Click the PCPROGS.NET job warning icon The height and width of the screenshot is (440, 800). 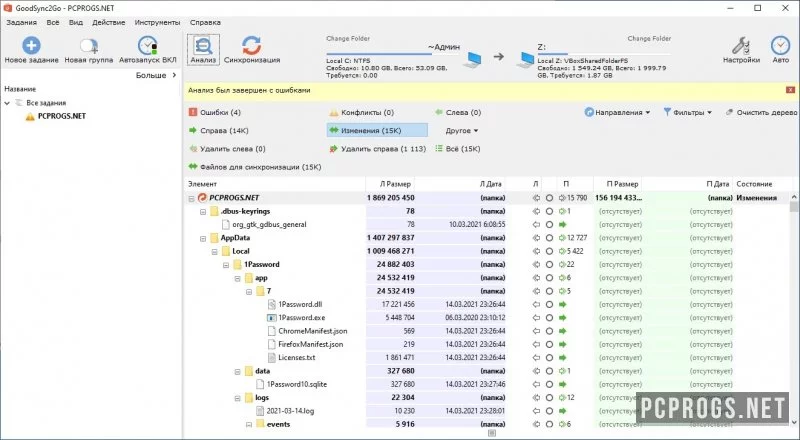pos(30,116)
